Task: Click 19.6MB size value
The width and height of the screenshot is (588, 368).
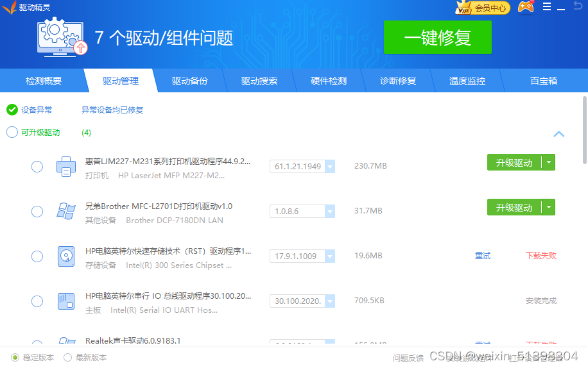Action: 368,256
